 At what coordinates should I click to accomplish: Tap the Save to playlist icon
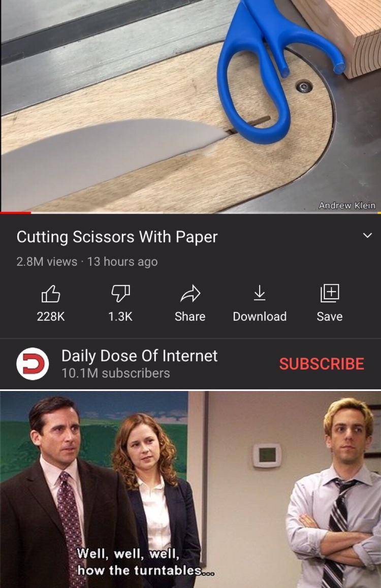click(x=330, y=293)
